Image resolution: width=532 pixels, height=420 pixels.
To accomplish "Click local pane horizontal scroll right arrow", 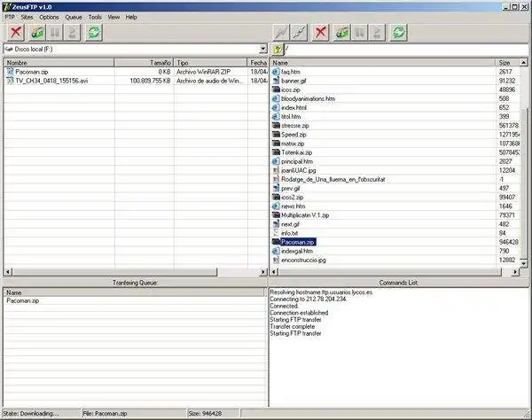I will tap(263, 272).
